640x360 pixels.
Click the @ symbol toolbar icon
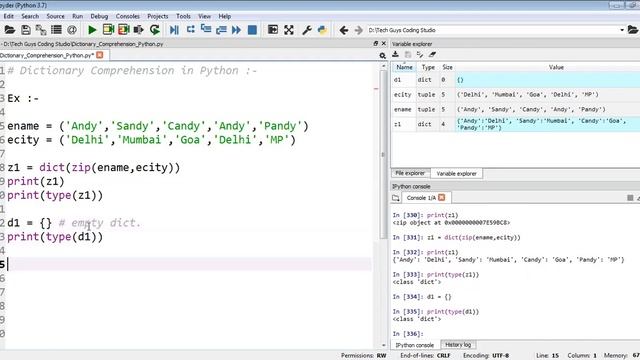72,30
